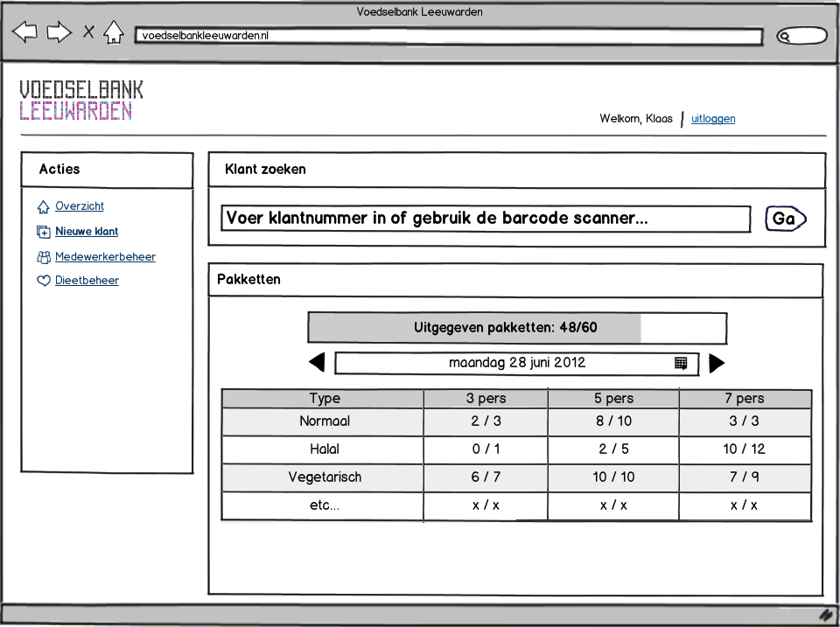Click the people icon beside Medewerkerbeheer
840x627 pixels.
[x=44, y=258]
